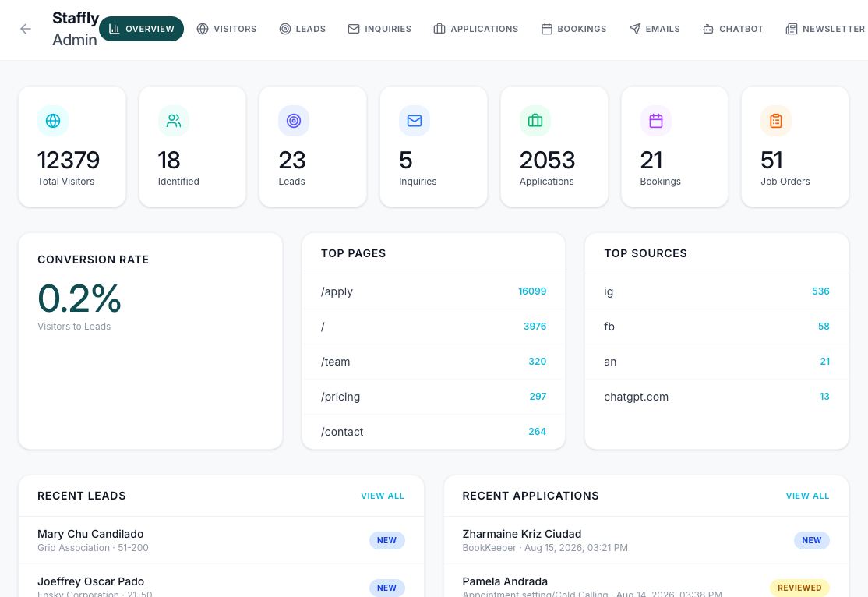Screen dimensions: 868x597
Task: Click Grid Association · 51-200 subtitle
Action: point(93,548)
